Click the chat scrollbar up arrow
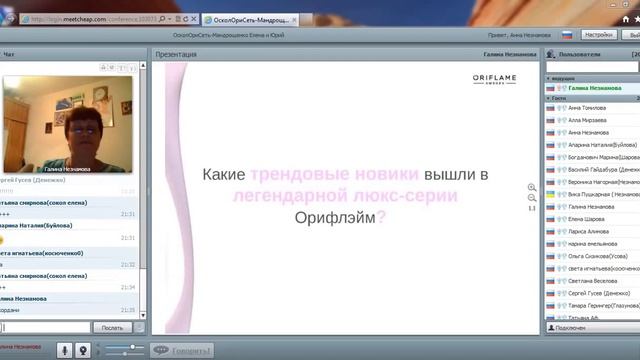Viewport: 640px width, 360px height. pos(143,65)
